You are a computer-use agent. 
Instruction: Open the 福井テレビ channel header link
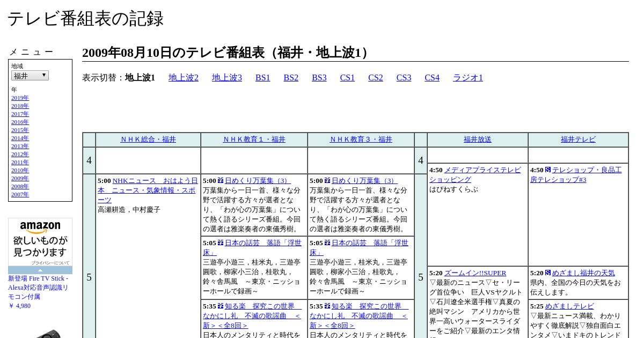coord(578,139)
